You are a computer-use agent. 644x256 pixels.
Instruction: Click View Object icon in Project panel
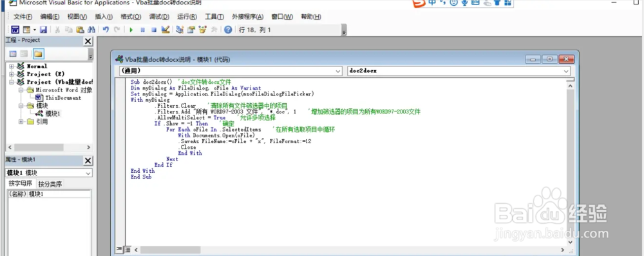click(x=24, y=54)
